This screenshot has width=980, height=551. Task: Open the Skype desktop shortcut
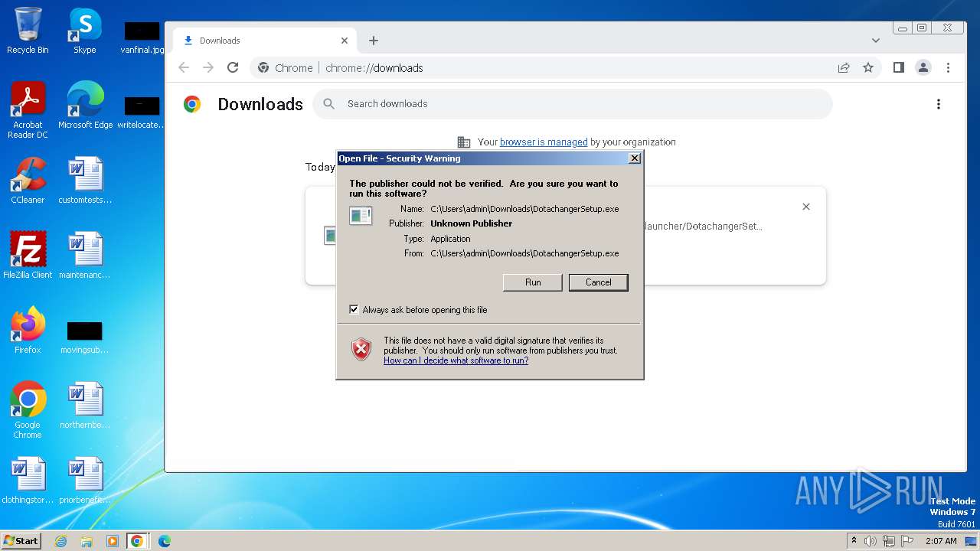pos(84,31)
